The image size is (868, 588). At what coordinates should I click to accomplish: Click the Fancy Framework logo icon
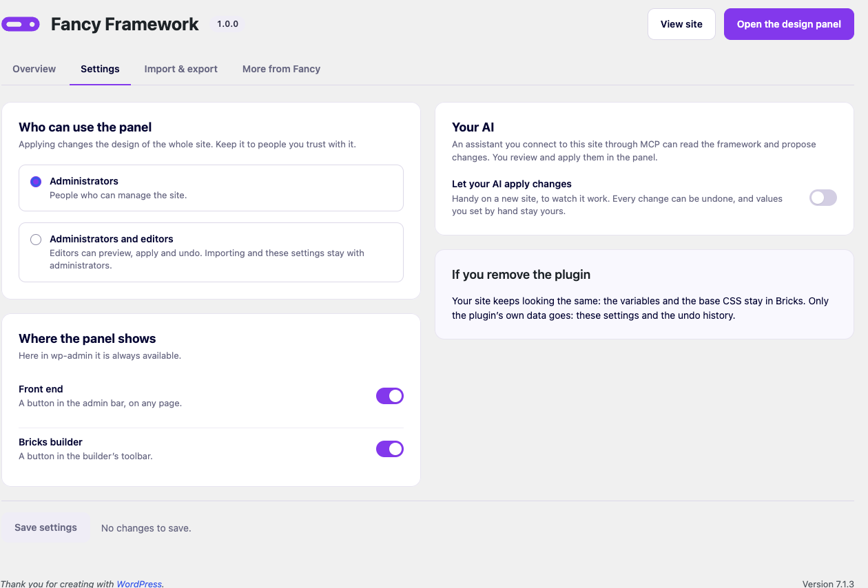tap(21, 24)
